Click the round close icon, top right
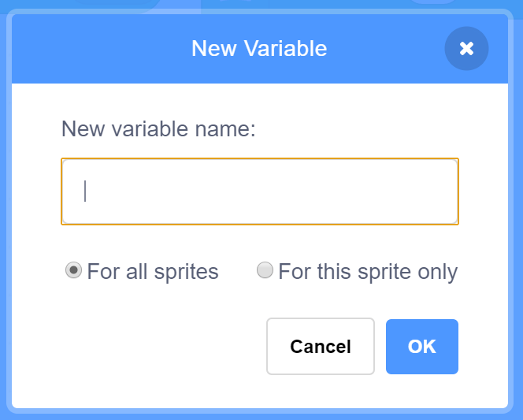Image resolution: width=523 pixels, height=420 pixels. (466, 49)
